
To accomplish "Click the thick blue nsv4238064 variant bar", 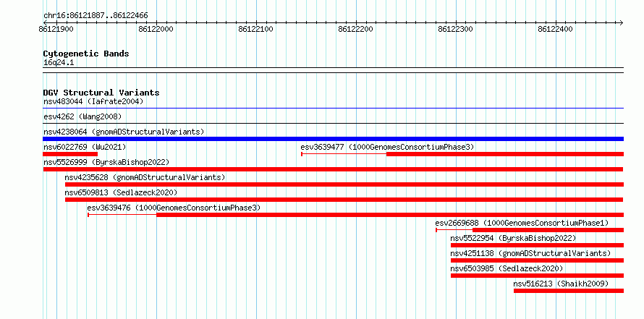I will coord(333,139).
